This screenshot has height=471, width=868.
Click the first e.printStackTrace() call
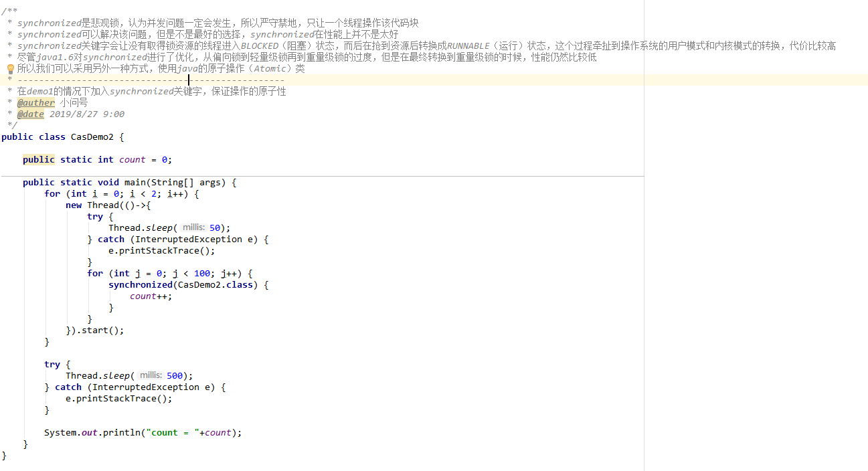162,250
